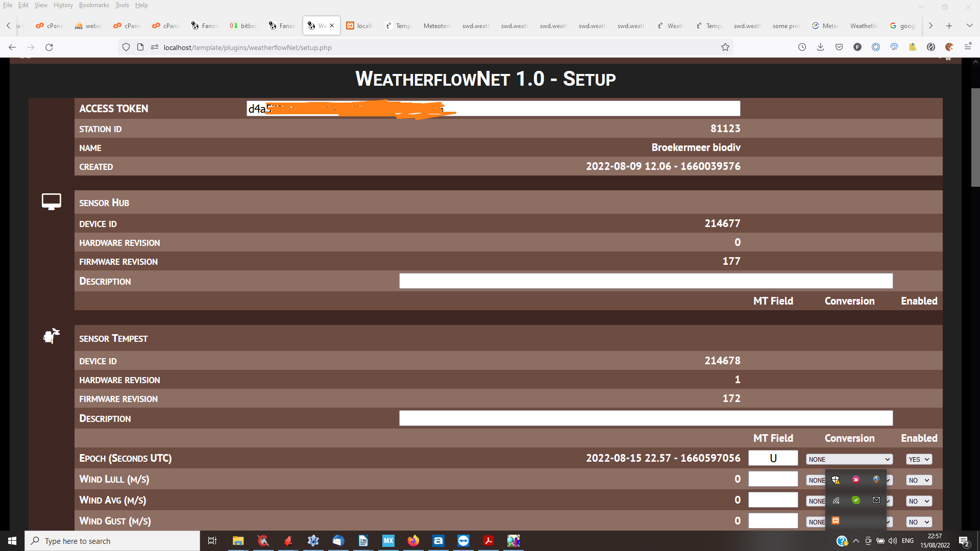980x551 pixels.
Task: Switch to the Meteotem tab
Action: tap(437, 26)
